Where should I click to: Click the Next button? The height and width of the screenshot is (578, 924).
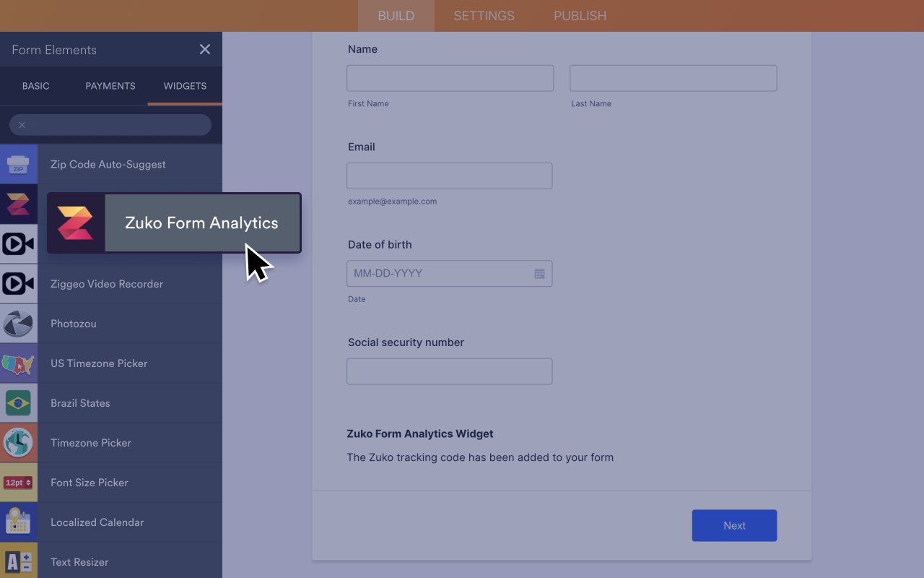[x=734, y=525]
